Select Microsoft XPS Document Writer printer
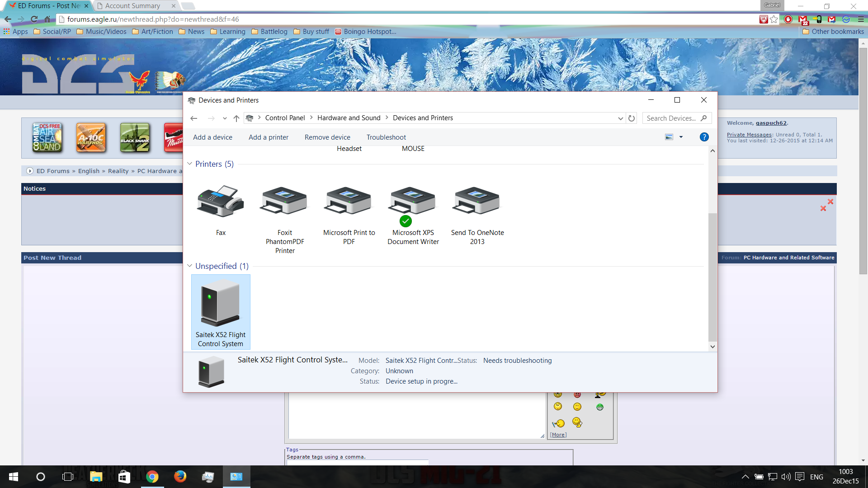868x488 pixels. coord(413,202)
